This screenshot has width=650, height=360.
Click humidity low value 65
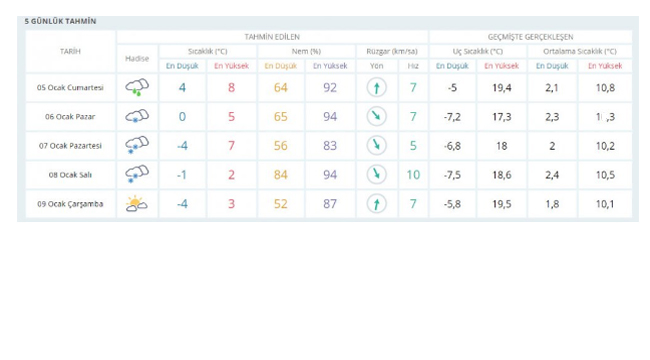point(281,117)
